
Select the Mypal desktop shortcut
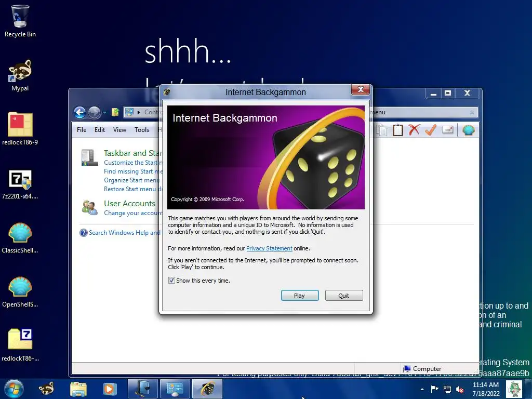point(20,76)
